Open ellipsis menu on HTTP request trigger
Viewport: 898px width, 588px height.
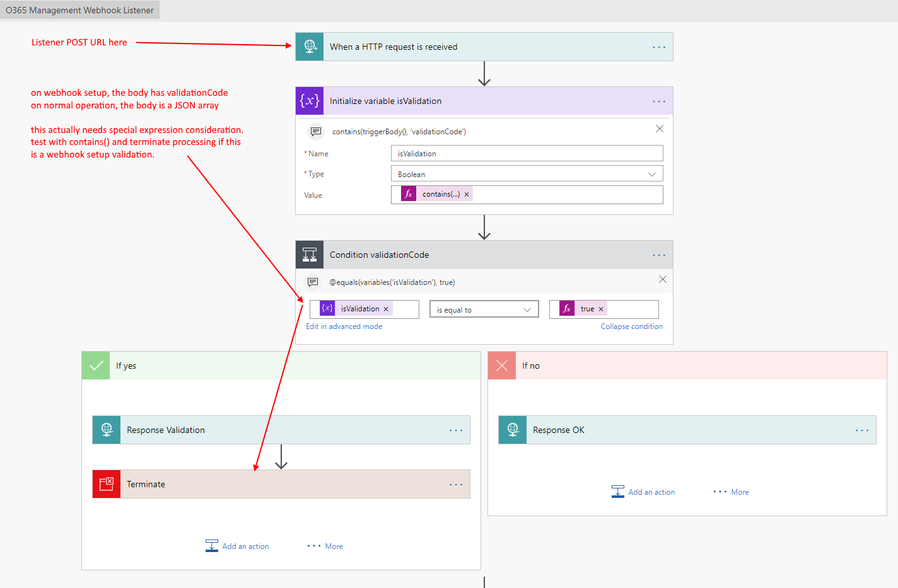[x=659, y=47]
